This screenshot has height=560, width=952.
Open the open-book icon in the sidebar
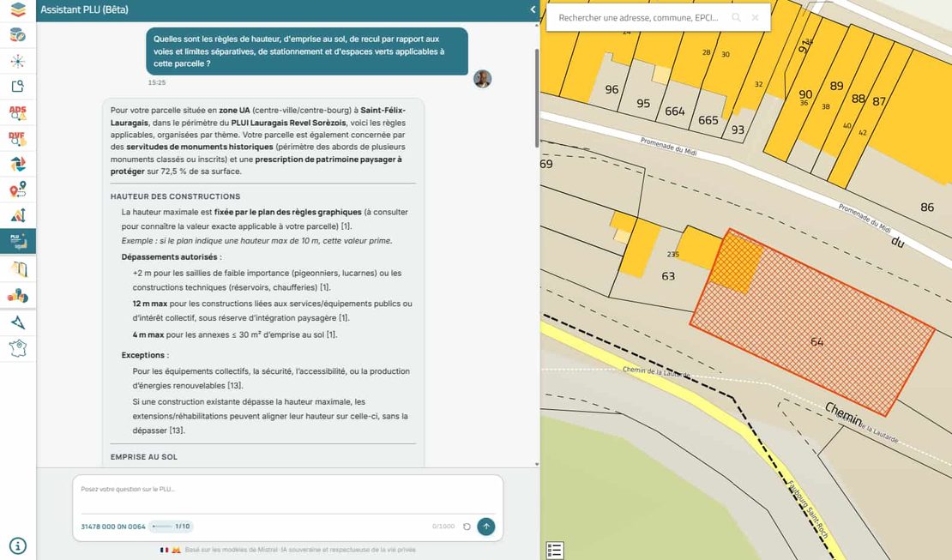pos(18,268)
